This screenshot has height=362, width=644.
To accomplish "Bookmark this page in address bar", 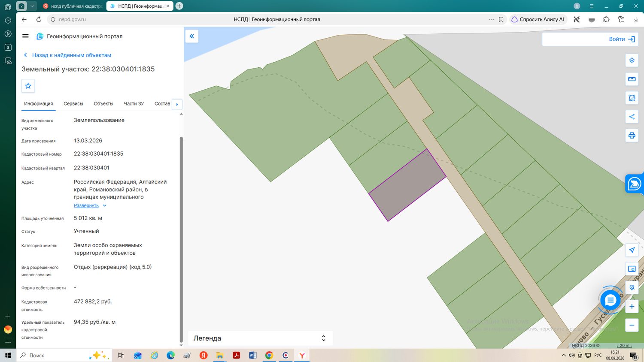I will [501, 19].
